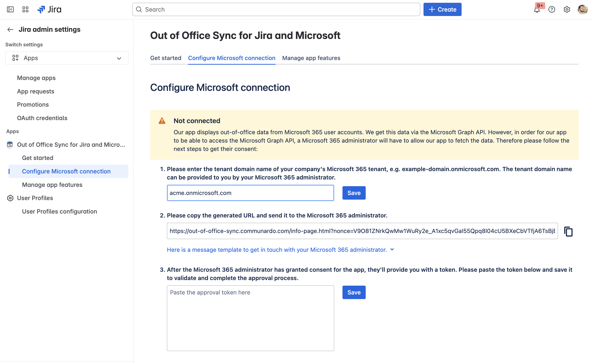Click Out of Office Sync sidebar app

pos(71,145)
